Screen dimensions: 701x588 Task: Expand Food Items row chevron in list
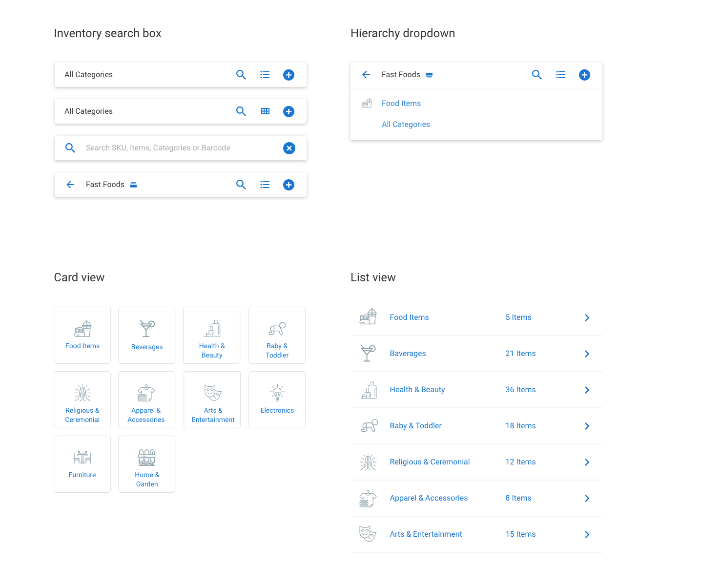pos(587,317)
